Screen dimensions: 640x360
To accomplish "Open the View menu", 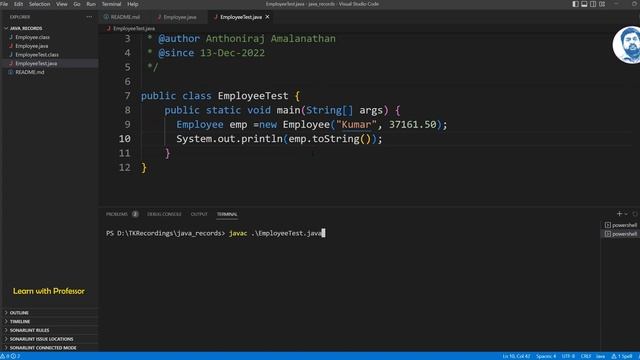I will 62,4.
